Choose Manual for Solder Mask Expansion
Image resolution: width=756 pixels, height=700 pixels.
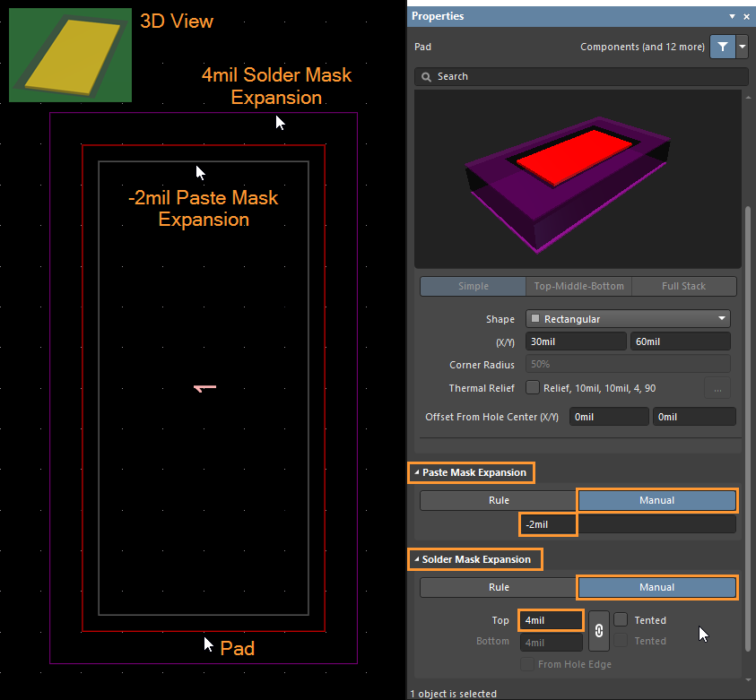click(656, 587)
